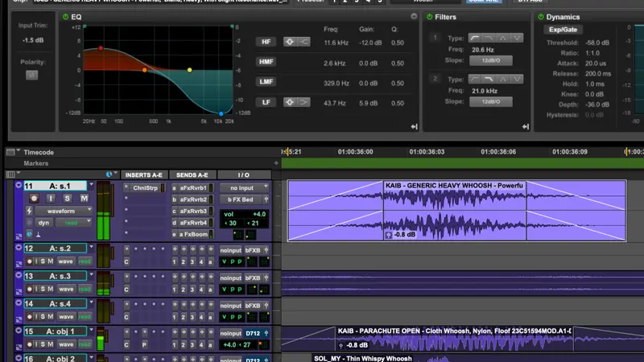644x362 pixels.
Task: Click the Filters section routing arrow icon
Action: (526, 127)
